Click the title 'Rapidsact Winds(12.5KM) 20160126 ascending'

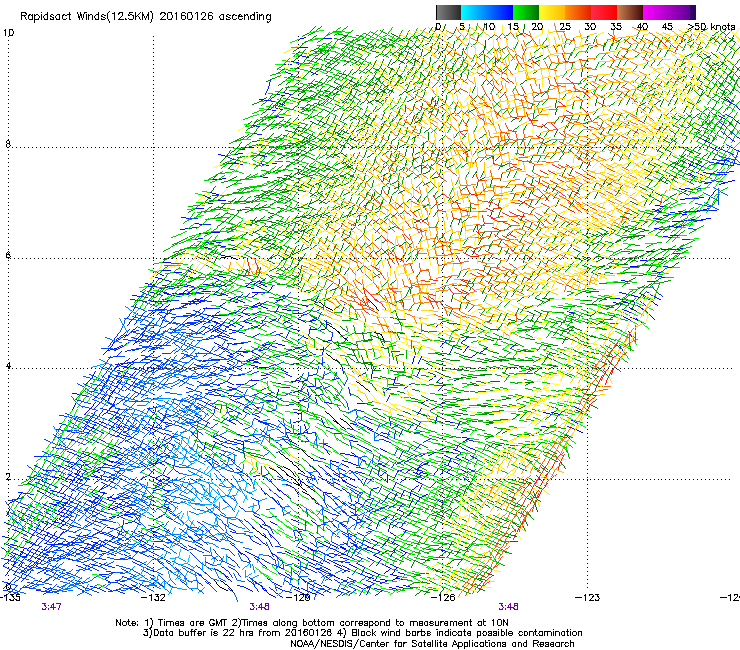(146, 17)
